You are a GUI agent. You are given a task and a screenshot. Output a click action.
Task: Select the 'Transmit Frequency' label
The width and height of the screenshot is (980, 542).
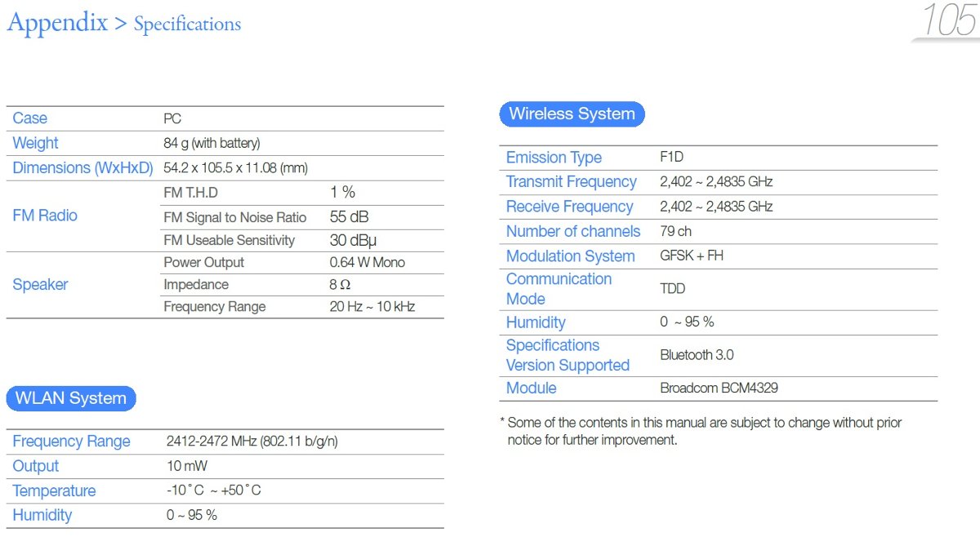pos(571,182)
